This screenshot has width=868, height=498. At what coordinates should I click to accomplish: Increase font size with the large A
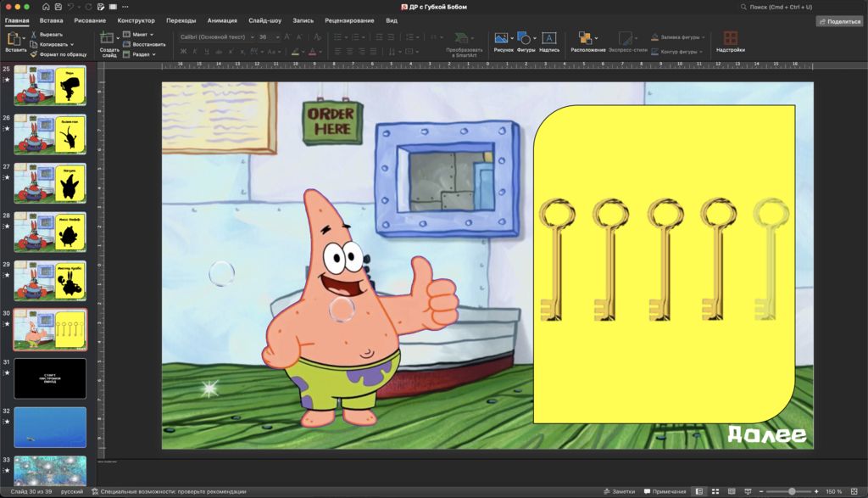point(287,36)
